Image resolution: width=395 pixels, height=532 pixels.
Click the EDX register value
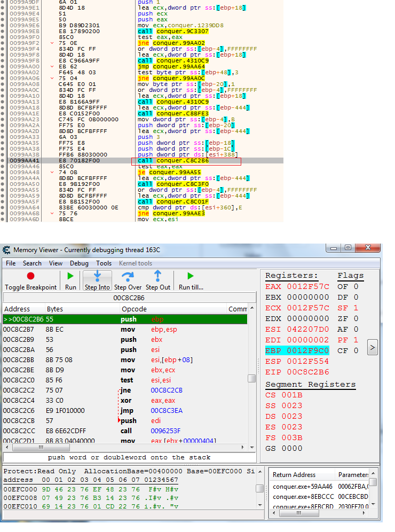308,318
